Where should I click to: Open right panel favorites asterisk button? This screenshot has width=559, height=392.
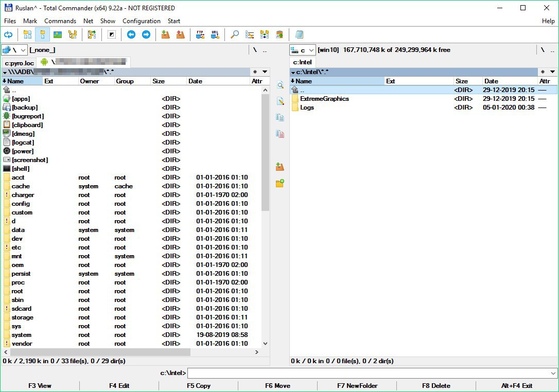543,72
